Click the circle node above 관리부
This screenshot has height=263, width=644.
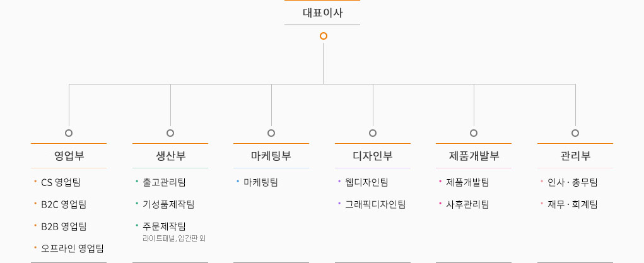[575, 133]
